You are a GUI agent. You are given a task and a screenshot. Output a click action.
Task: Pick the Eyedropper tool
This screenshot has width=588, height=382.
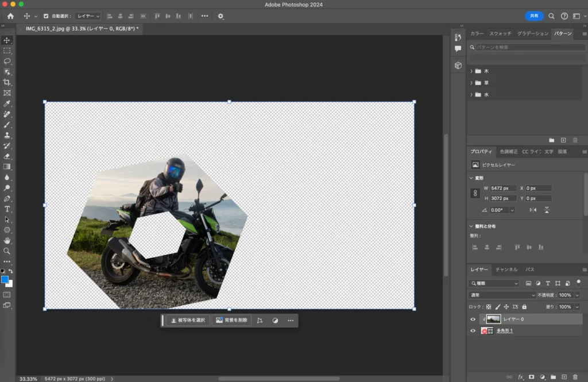coord(7,103)
